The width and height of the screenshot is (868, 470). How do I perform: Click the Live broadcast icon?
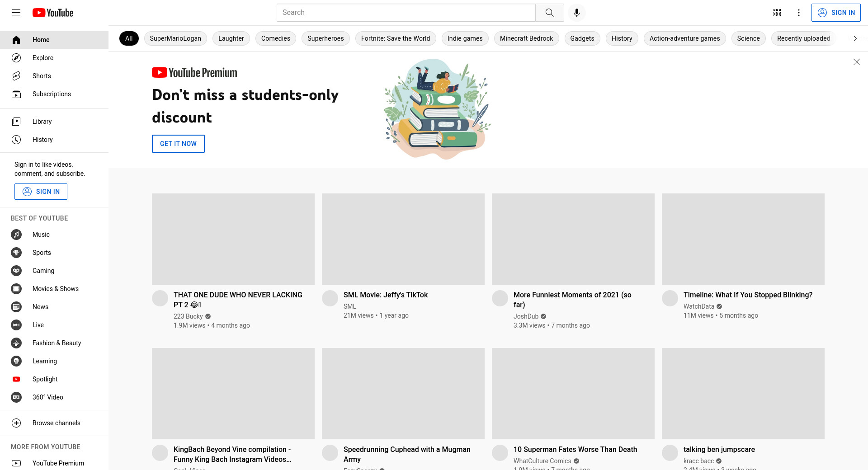(x=16, y=325)
